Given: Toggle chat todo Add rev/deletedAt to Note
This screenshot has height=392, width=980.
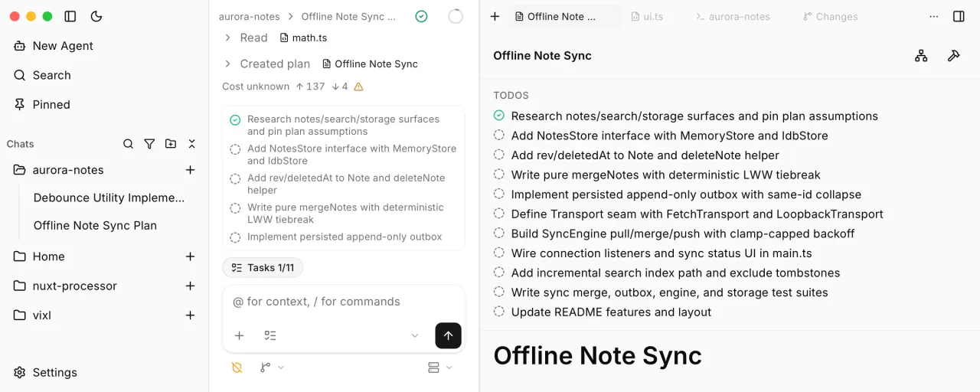Looking at the screenshot, I should tap(235, 178).
